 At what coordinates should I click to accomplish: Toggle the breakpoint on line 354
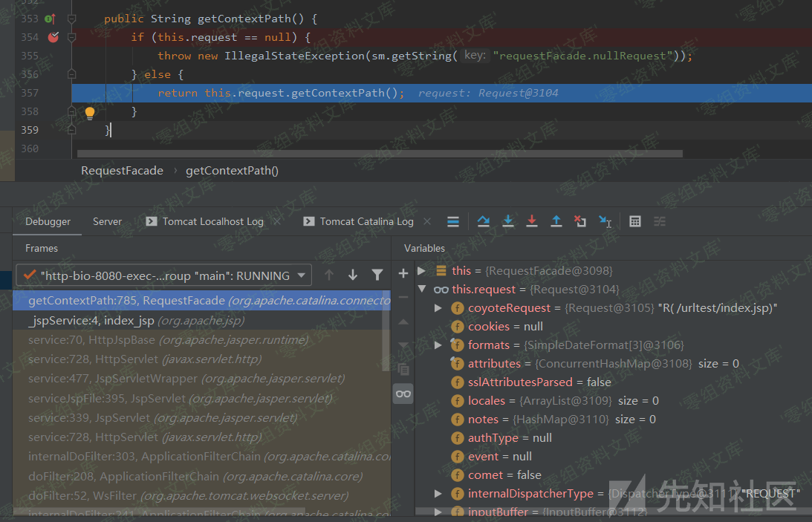[x=53, y=37]
